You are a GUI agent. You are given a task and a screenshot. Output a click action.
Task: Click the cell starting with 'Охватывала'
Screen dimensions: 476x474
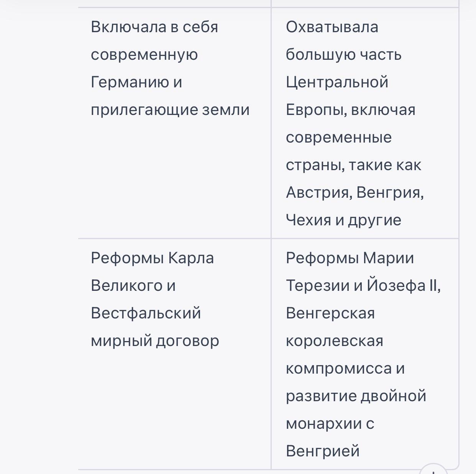pyautogui.click(x=364, y=123)
